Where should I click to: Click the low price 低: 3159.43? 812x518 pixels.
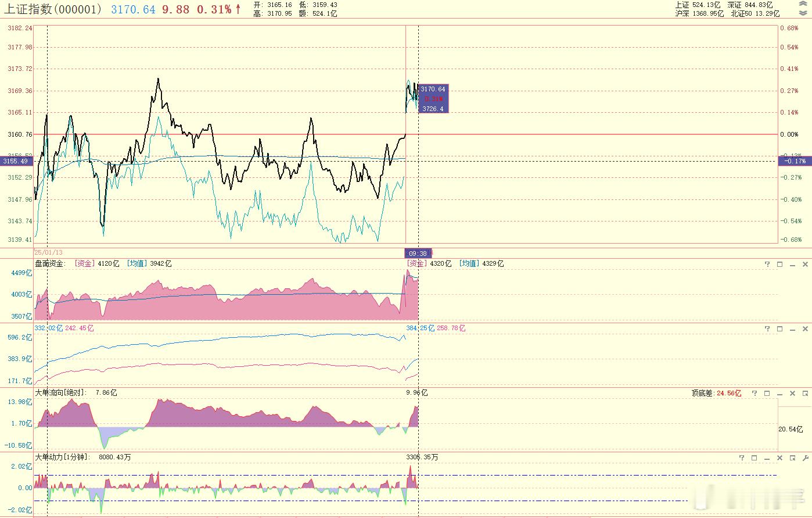tap(318, 5)
